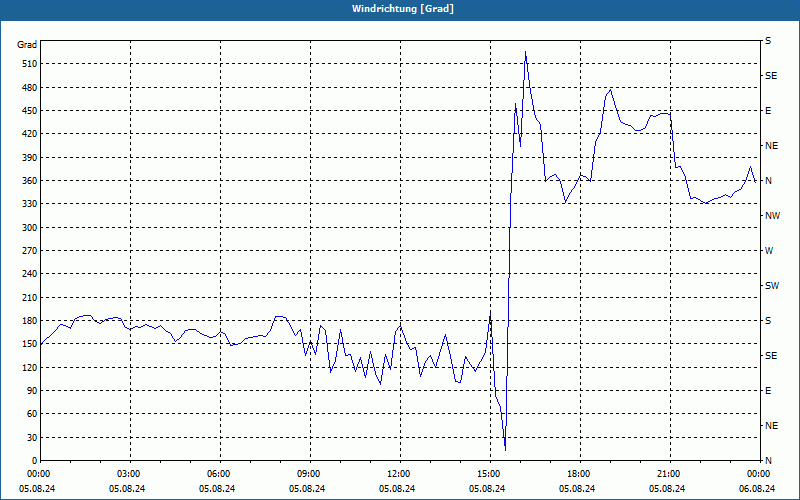Image resolution: width=800 pixels, height=500 pixels.
Task: Select the W compass label on the right axis
Action: click(x=769, y=251)
